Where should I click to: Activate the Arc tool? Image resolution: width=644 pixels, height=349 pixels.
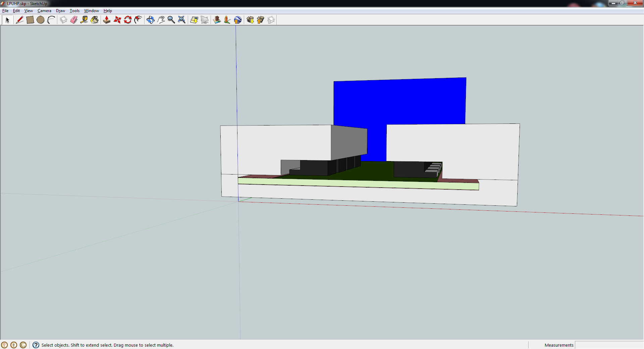coord(51,20)
